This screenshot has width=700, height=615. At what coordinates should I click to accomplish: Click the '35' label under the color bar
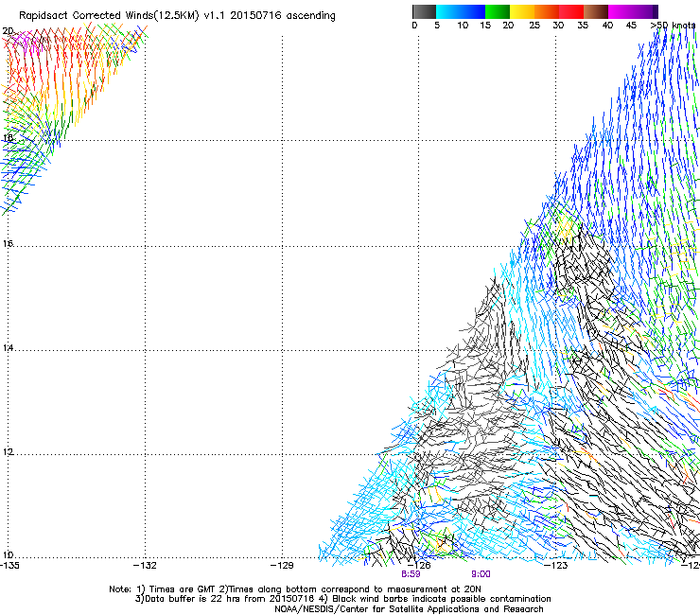click(583, 26)
